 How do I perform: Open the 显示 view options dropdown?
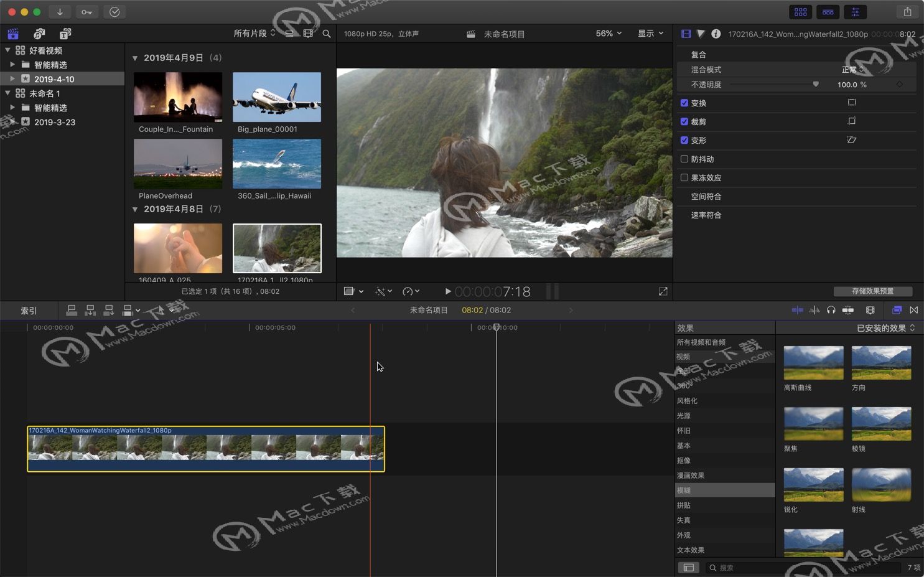[x=650, y=34]
